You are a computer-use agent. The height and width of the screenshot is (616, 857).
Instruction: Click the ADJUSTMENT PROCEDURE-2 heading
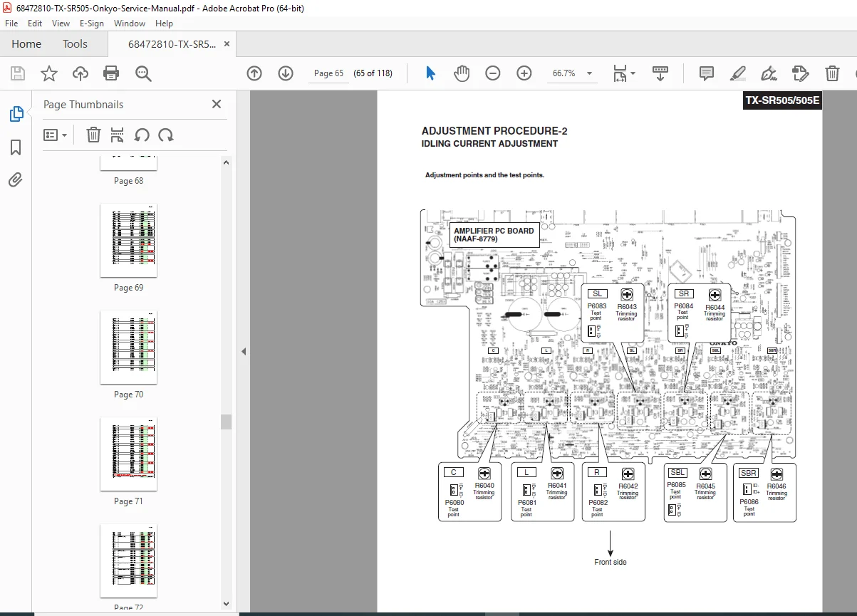point(494,131)
